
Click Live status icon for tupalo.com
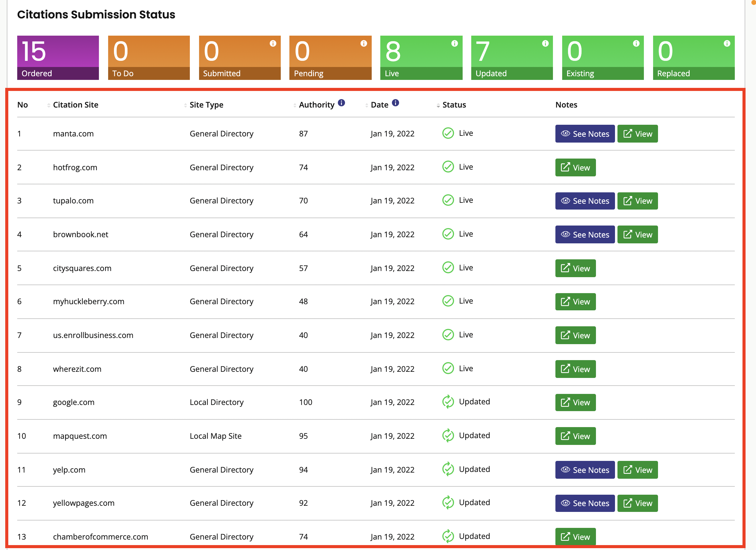click(x=448, y=200)
